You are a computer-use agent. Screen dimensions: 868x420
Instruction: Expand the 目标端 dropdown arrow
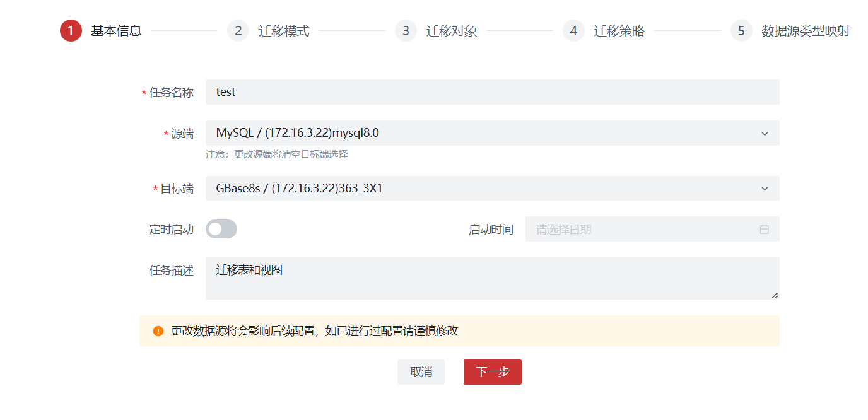point(765,189)
